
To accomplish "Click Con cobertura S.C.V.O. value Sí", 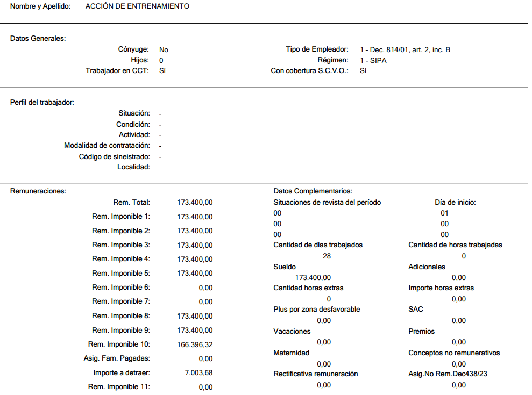I will click(x=363, y=70).
